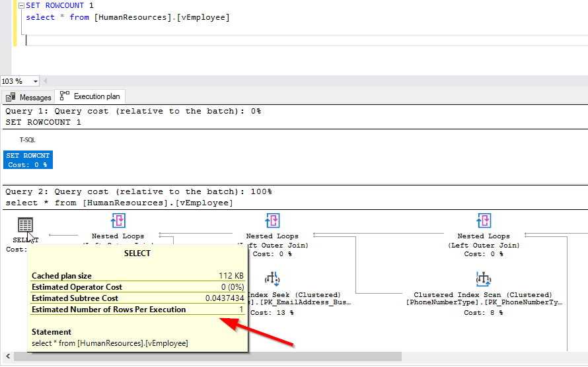Click the first Nested Loops operator icon

pyautogui.click(x=118, y=220)
